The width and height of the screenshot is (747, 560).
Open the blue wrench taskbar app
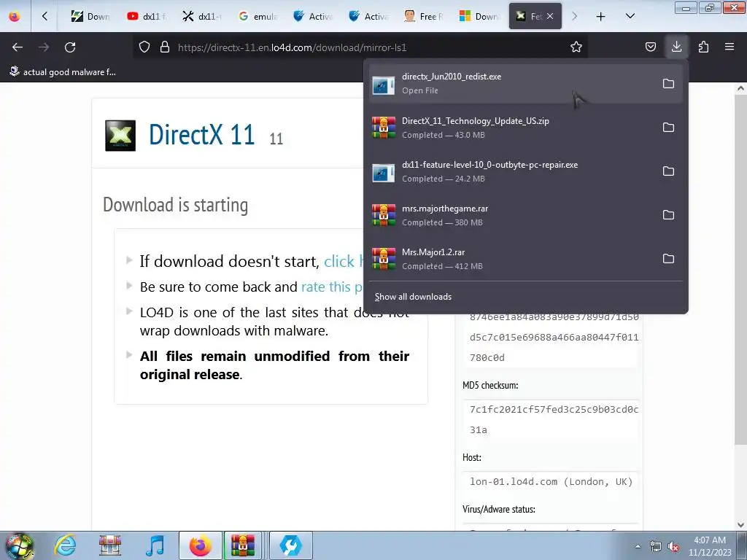click(290, 545)
